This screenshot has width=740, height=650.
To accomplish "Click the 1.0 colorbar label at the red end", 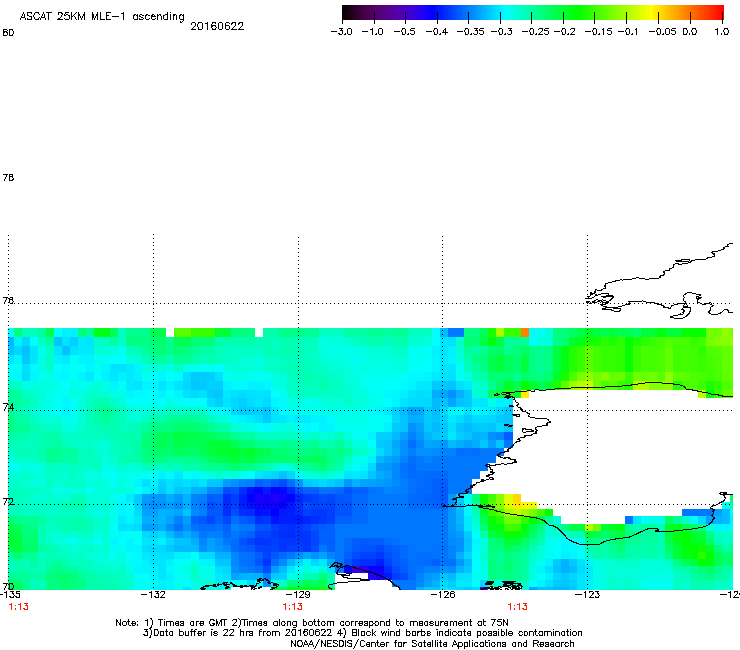I will click(722, 32).
